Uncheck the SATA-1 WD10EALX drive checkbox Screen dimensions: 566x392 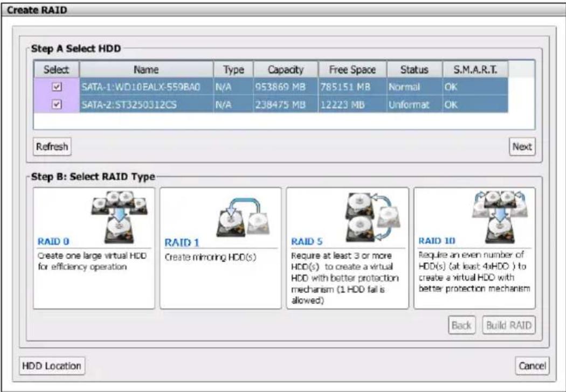point(57,87)
